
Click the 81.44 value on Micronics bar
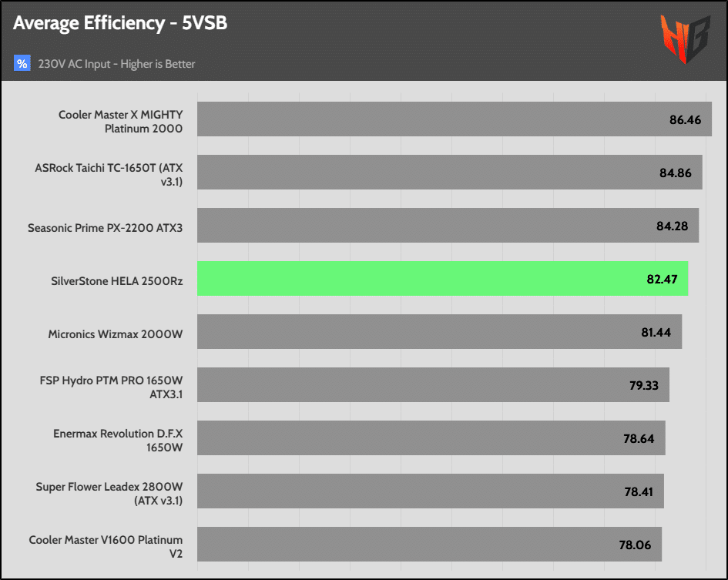655,333
